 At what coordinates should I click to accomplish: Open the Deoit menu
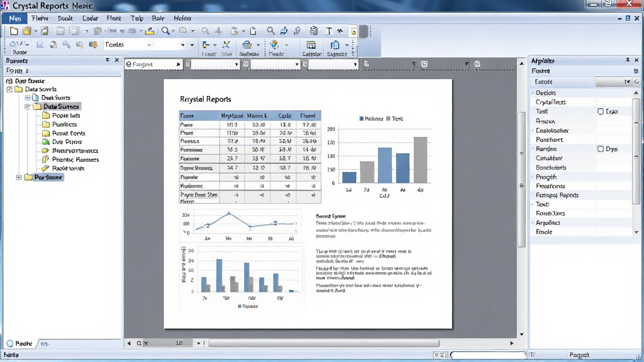click(65, 18)
